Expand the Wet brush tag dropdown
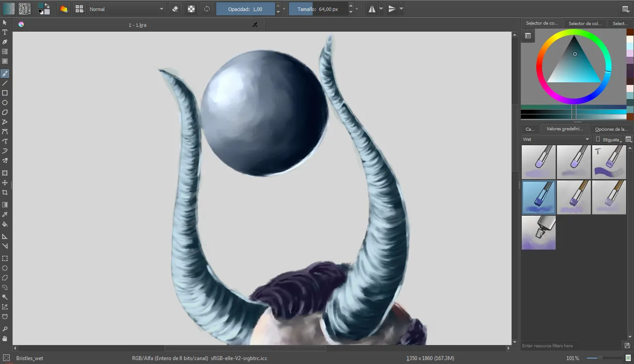 [556, 140]
